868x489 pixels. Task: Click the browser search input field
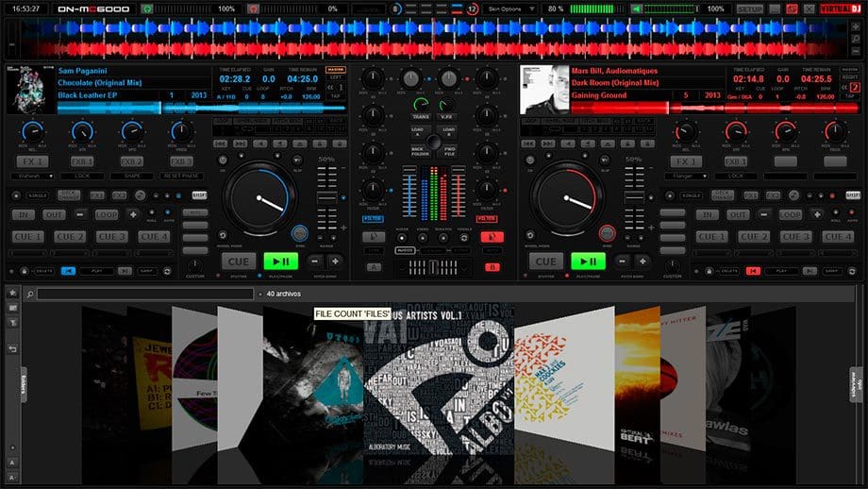145,295
